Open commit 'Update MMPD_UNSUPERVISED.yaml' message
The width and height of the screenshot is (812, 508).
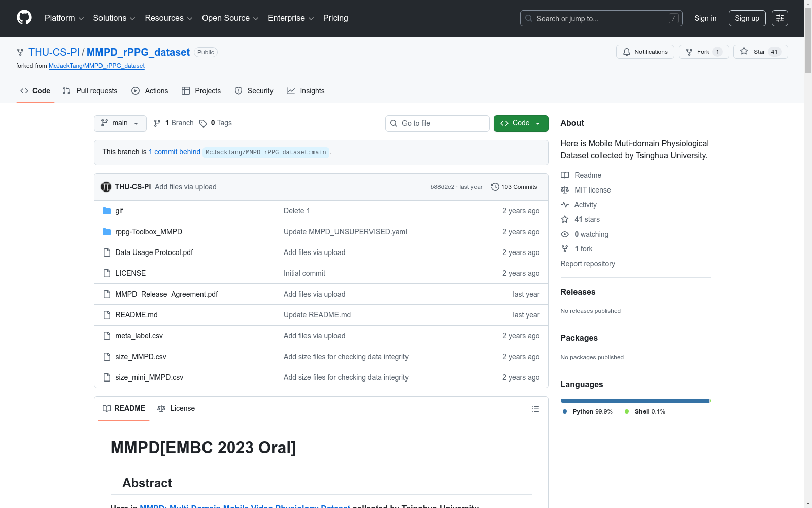click(345, 232)
